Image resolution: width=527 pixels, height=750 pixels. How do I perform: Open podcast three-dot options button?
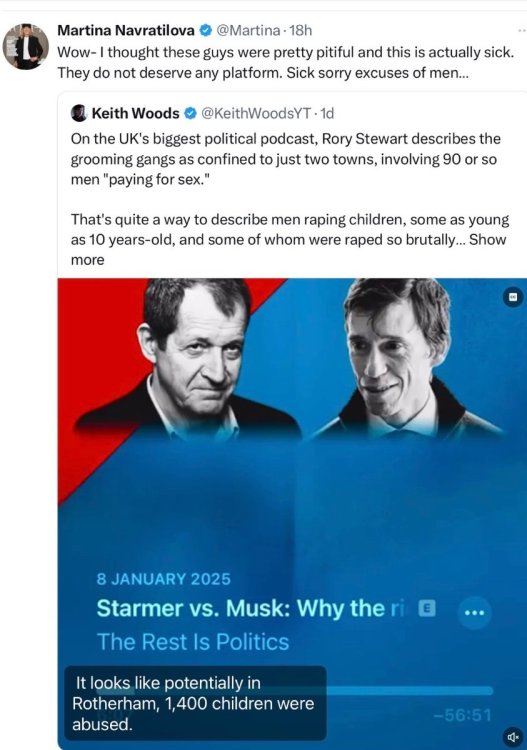pos(474,612)
